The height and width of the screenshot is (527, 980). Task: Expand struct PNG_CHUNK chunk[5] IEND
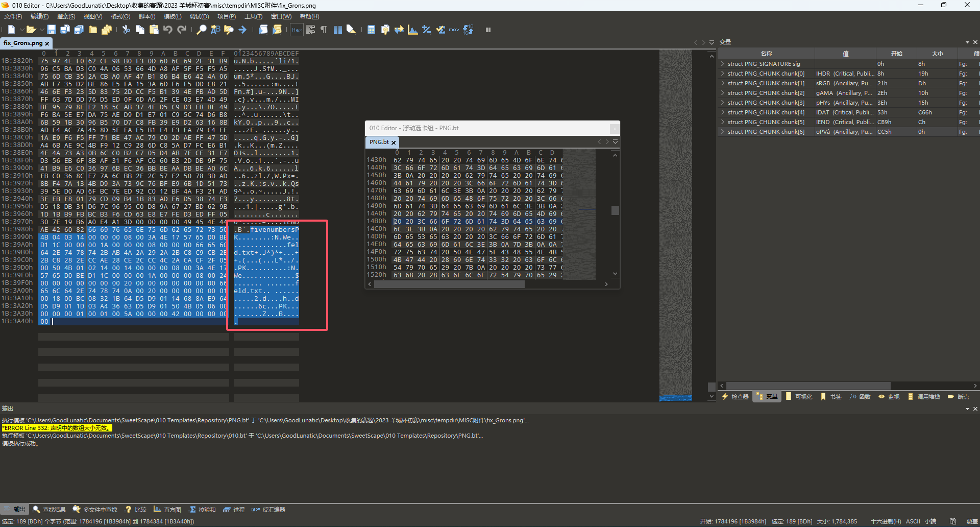[x=723, y=122]
